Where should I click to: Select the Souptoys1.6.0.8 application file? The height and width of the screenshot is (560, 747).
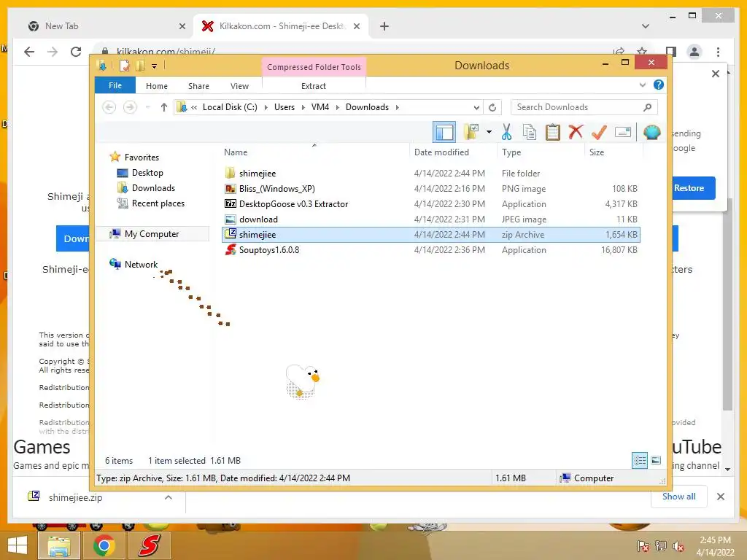[x=430, y=249]
